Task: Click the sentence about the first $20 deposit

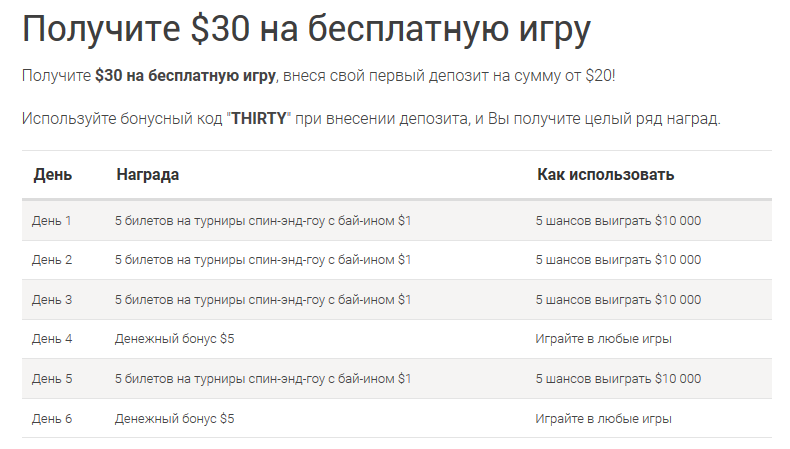Action: click(318, 76)
